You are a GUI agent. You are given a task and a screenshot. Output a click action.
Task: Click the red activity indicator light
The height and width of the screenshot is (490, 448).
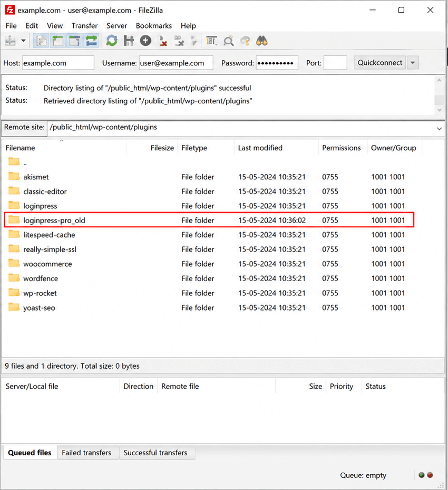coord(430,475)
